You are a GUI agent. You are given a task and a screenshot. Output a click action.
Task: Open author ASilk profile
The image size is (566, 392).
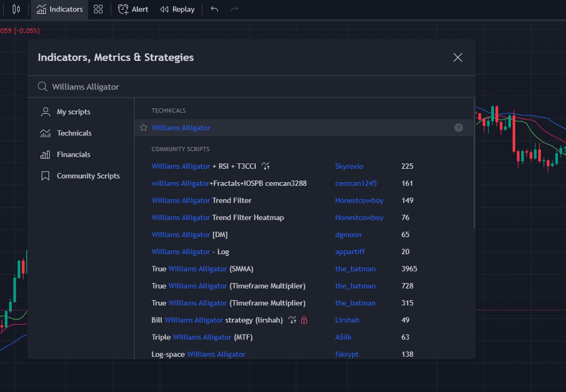point(343,337)
